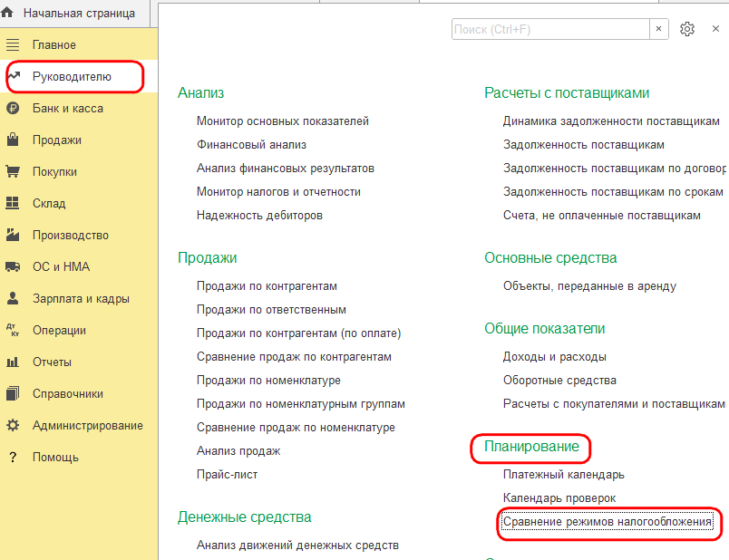Open the Главное section

(x=53, y=45)
